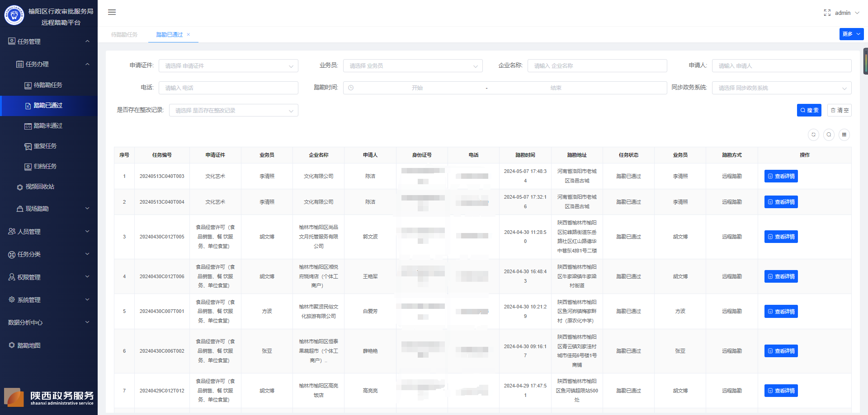View details for task 20240513C040T004
The image size is (868, 415).
pos(781,202)
